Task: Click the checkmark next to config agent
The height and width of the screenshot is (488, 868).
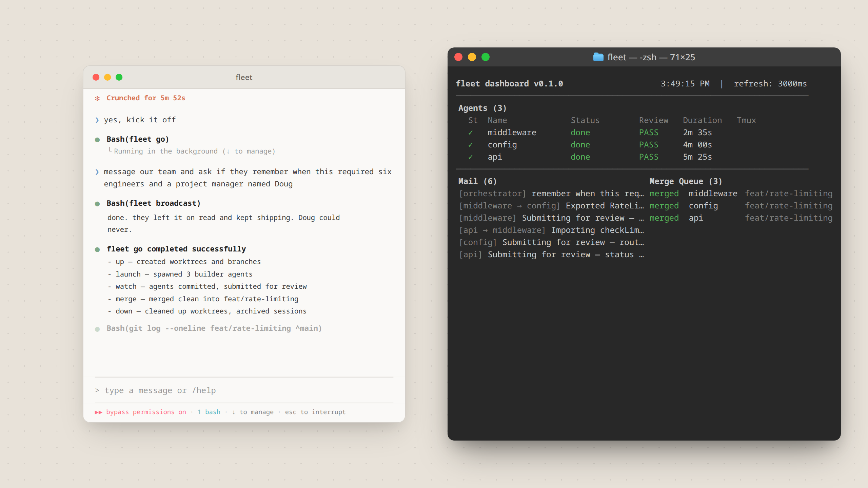Action: click(x=470, y=145)
